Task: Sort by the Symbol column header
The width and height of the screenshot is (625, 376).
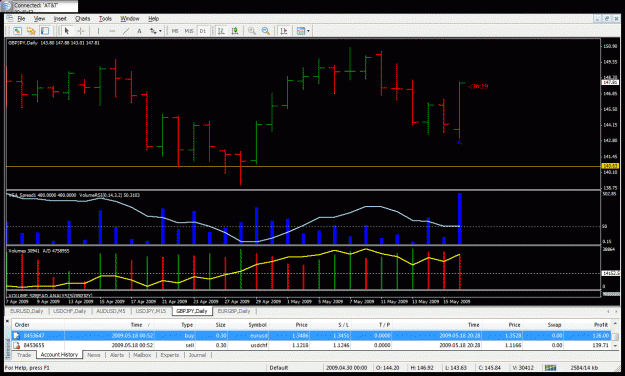Action: (x=257, y=325)
